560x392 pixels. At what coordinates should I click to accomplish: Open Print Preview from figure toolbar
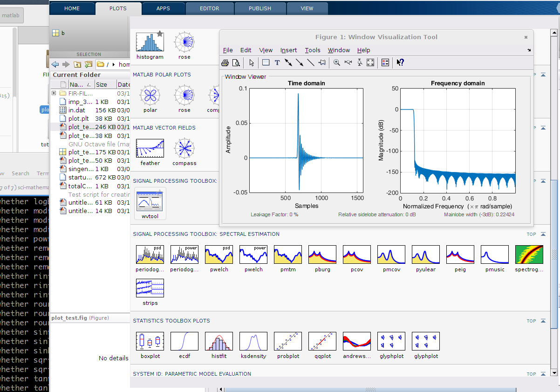click(x=236, y=62)
